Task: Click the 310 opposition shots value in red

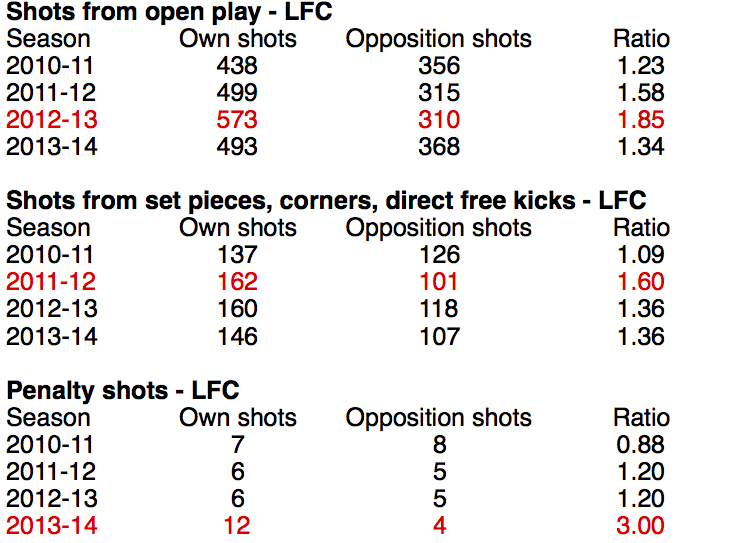Action: click(x=439, y=120)
